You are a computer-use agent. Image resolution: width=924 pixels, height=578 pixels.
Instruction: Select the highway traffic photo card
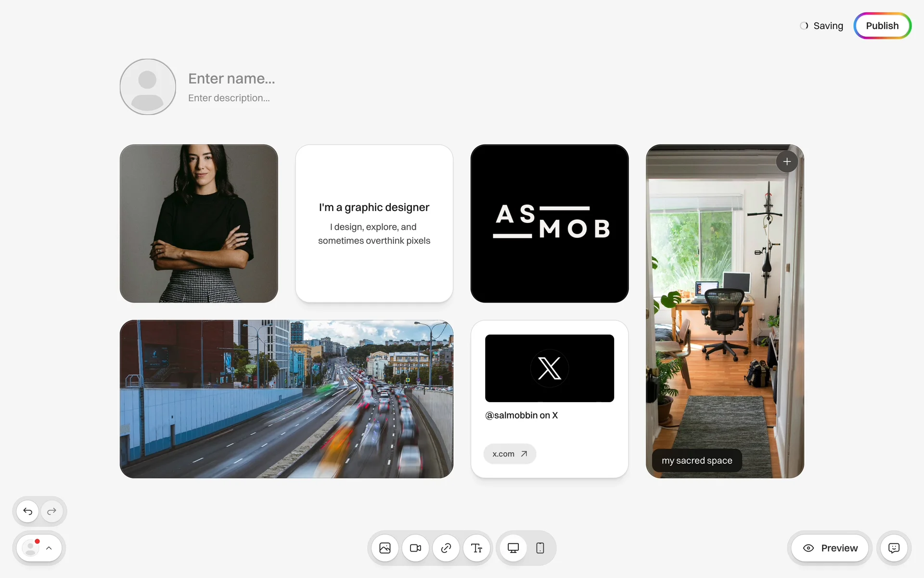pos(286,399)
